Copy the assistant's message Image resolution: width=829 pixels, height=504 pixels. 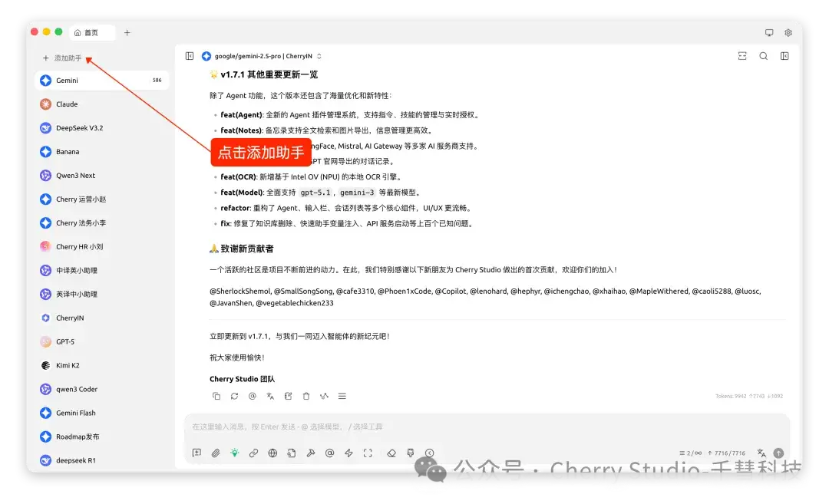pos(216,396)
